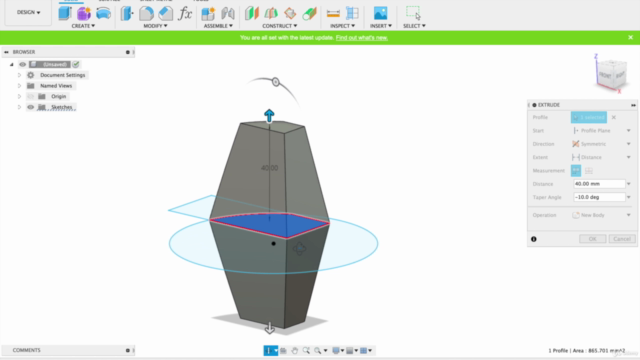Open the Start Profile Plane dropdown

(x=602, y=131)
